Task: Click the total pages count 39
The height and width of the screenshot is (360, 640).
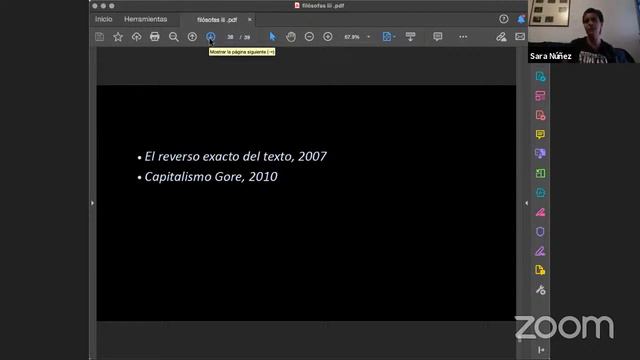Action: (247, 37)
